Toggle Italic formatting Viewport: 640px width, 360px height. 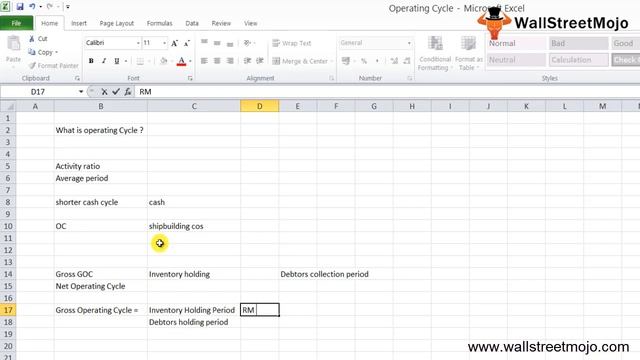[x=104, y=61]
